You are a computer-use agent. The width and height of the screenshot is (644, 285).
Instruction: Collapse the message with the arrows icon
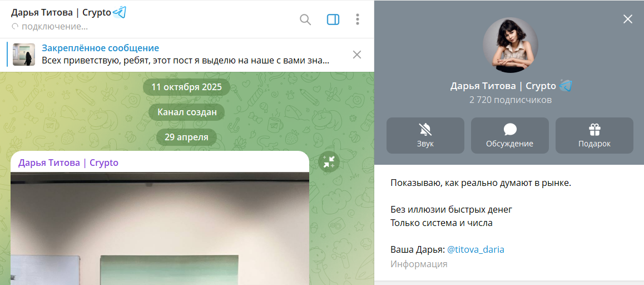pyautogui.click(x=329, y=161)
